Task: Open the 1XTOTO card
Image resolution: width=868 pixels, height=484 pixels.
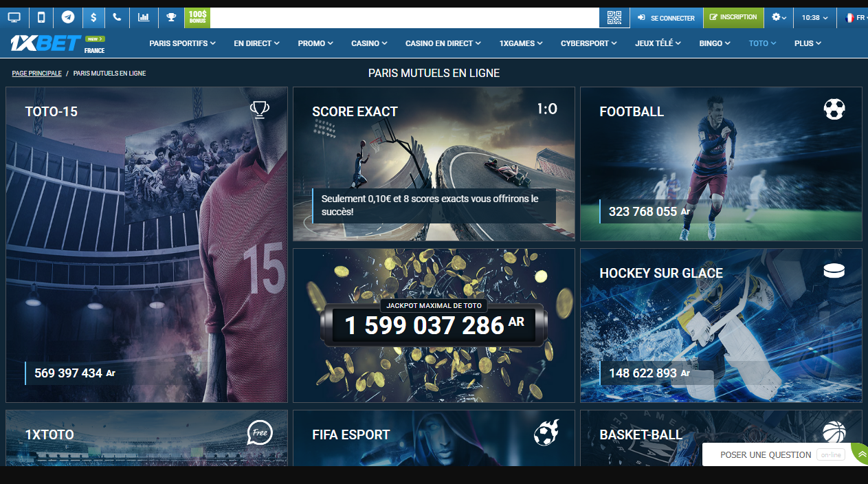Action: (x=146, y=438)
